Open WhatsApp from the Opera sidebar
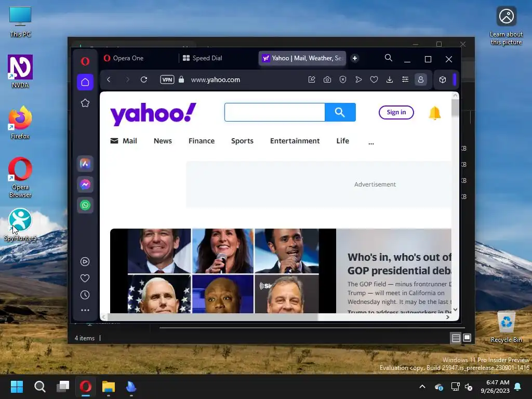This screenshot has width=532, height=399. (x=85, y=205)
